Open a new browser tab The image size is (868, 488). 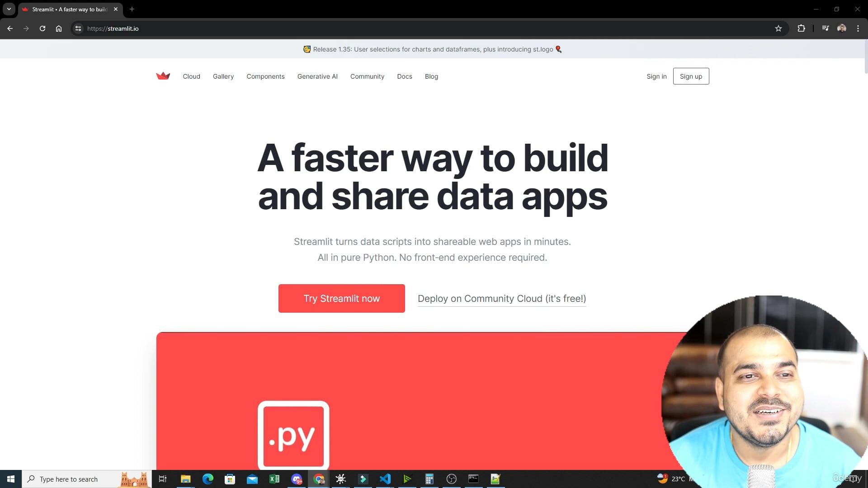(x=132, y=9)
